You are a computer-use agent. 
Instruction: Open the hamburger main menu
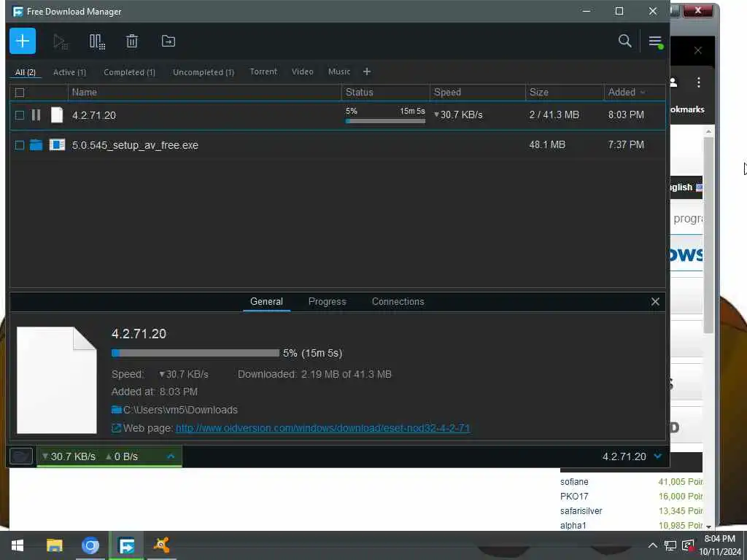pyautogui.click(x=656, y=42)
